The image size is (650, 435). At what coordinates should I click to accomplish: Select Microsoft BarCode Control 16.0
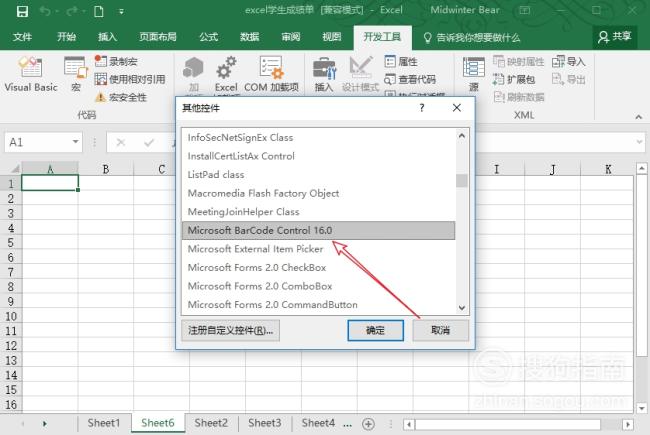[318, 231]
